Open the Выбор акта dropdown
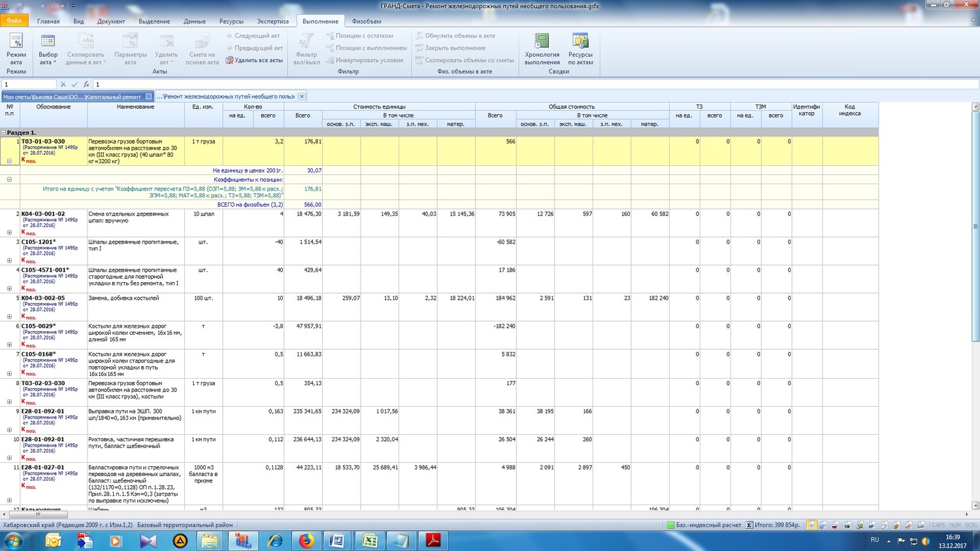This screenshot has width=980, height=551. click(48, 51)
